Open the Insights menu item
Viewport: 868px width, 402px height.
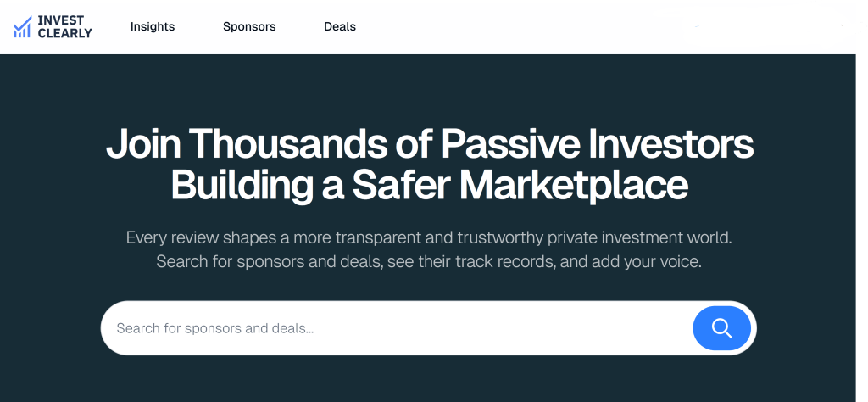pyautogui.click(x=153, y=26)
